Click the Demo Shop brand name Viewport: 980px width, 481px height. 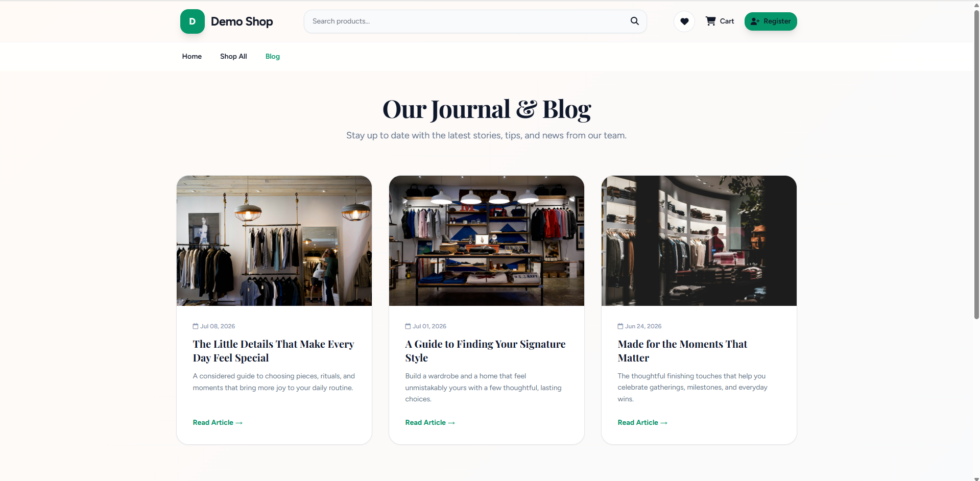coord(242,21)
